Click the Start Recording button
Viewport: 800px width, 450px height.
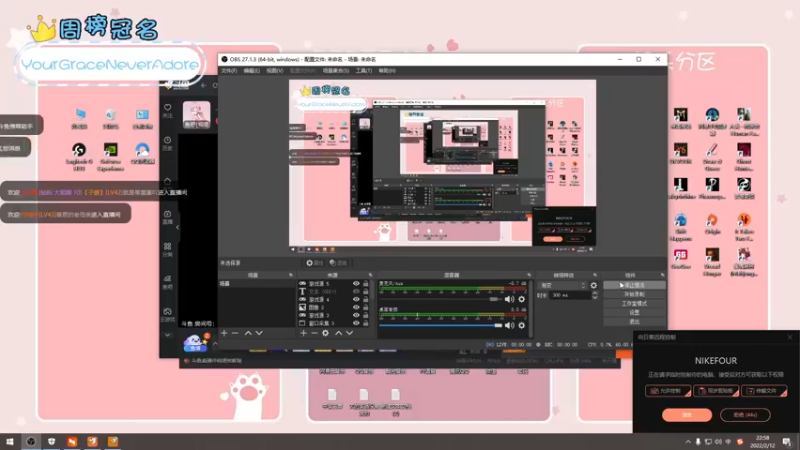[x=634, y=294]
